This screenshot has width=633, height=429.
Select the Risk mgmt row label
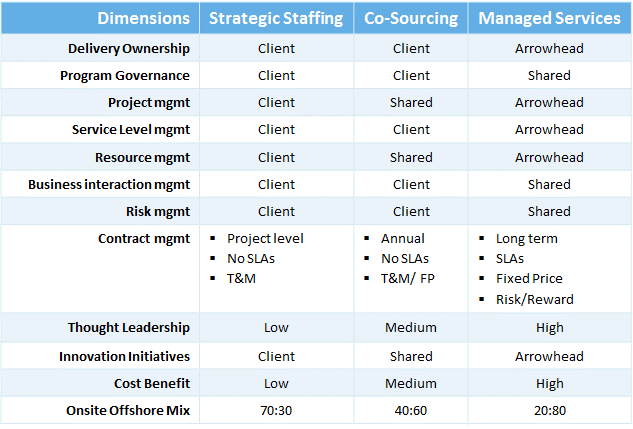click(158, 211)
